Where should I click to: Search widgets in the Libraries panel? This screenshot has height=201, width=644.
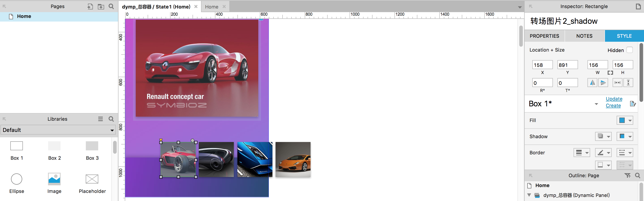[111, 119]
